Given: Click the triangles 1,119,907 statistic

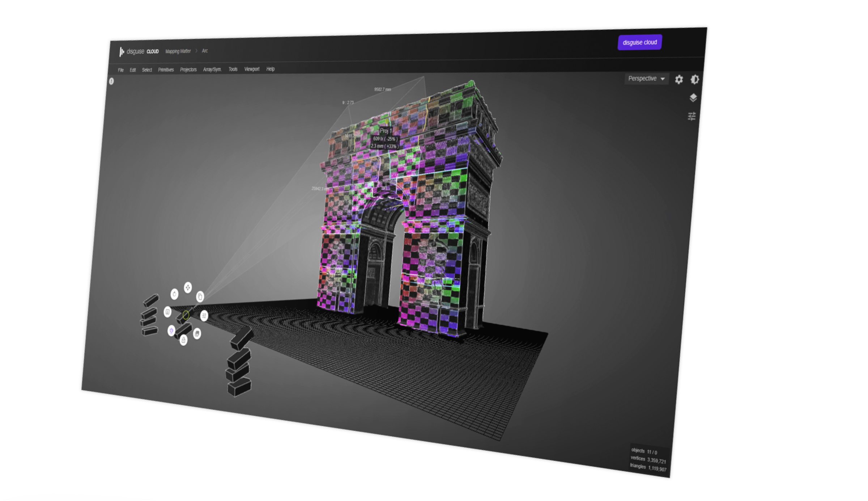Looking at the screenshot, I should (x=648, y=467).
